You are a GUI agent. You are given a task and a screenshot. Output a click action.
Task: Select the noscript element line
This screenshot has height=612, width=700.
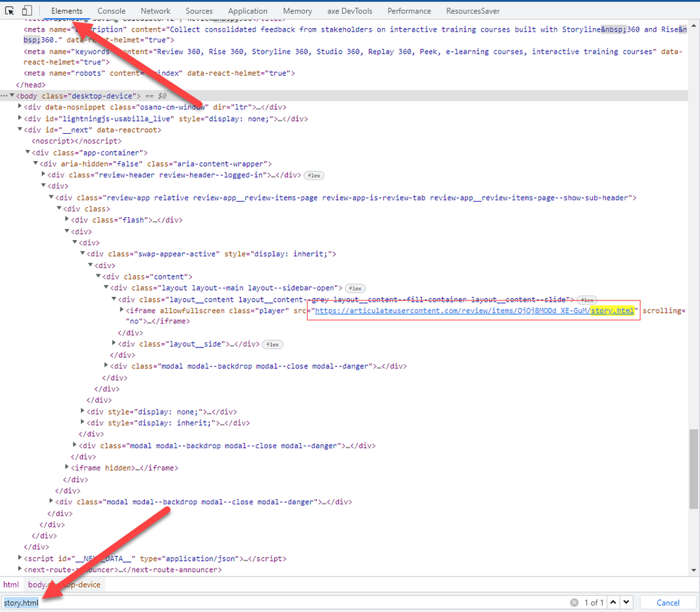(x=76, y=141)
